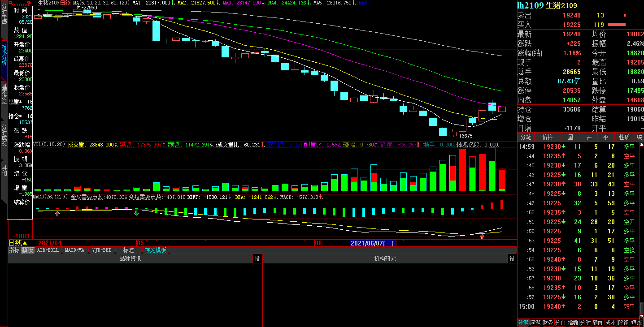Image resolution: width=644 pixels, height=327 pixels.
Task: Click the 总手 value 28665
Action: (572, 72)
